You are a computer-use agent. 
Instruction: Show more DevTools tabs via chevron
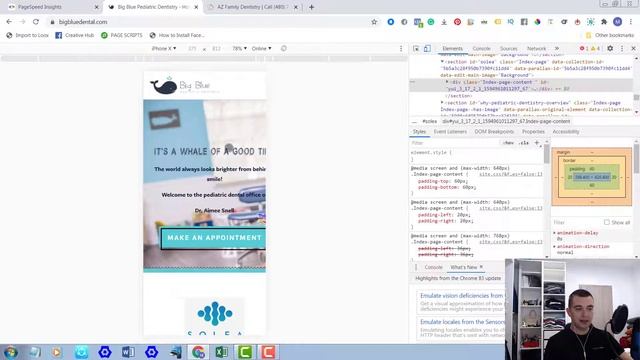pyautogui.click(x=556, y=48)
